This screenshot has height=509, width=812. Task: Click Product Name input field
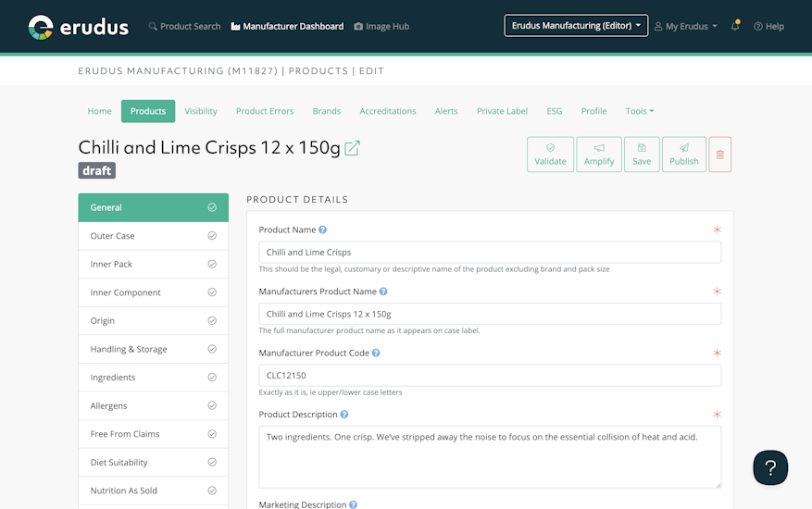click(x=490, y=252)
